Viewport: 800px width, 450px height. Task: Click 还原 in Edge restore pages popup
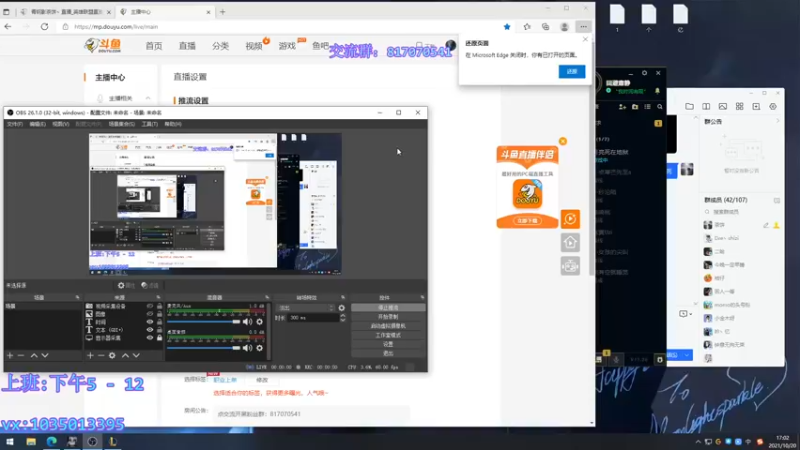coord(571,71)
